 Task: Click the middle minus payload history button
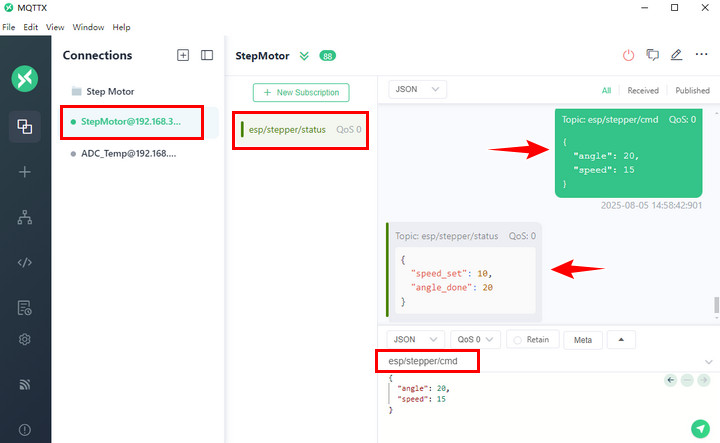pyautogui.click(x=687, y=380)
